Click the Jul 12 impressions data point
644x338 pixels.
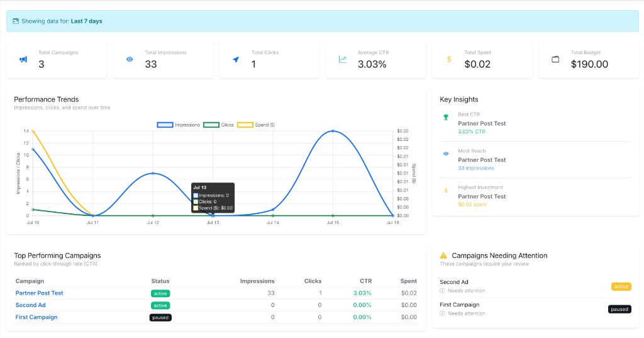153,173
